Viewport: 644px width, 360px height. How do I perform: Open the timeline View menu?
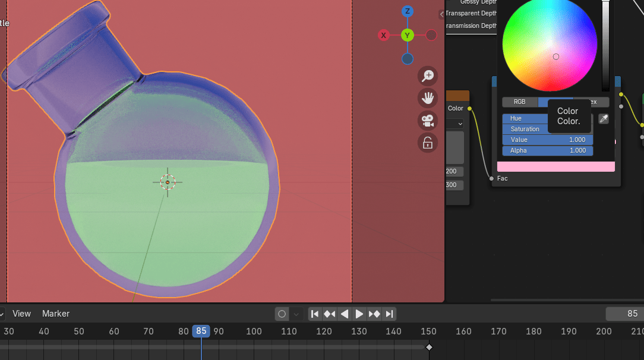tap(21, 314)
